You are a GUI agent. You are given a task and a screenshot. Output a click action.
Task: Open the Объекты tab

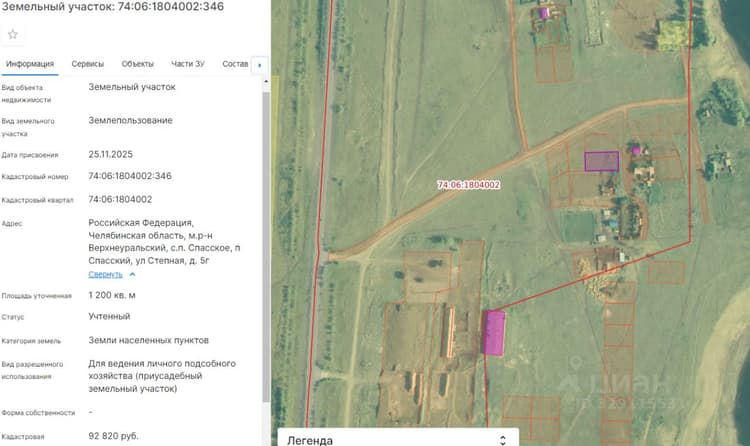[138, 64]
